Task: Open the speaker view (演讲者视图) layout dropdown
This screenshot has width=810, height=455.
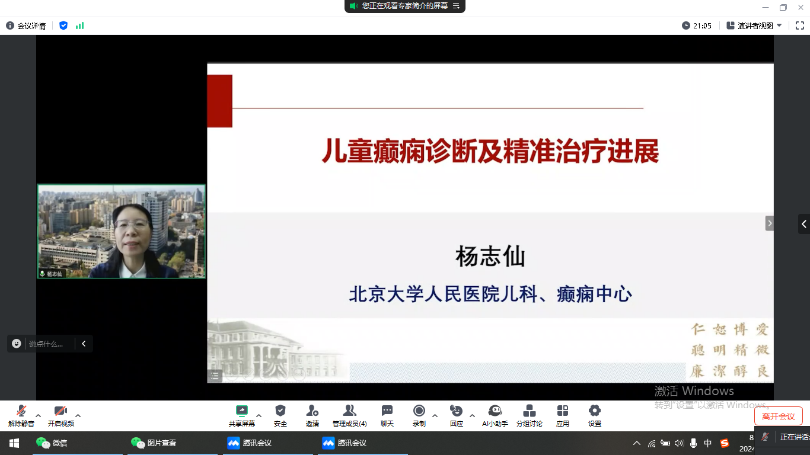Action: [x=754, y=25]
